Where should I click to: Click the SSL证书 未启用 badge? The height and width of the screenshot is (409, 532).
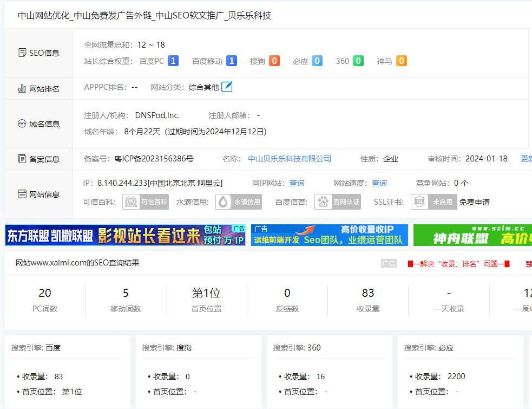point(434,202)
